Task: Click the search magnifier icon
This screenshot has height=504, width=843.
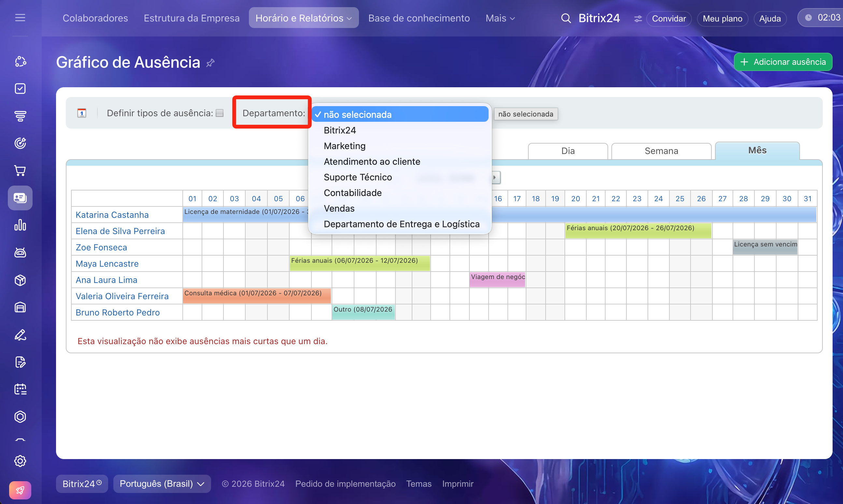Action: [566, 18]
